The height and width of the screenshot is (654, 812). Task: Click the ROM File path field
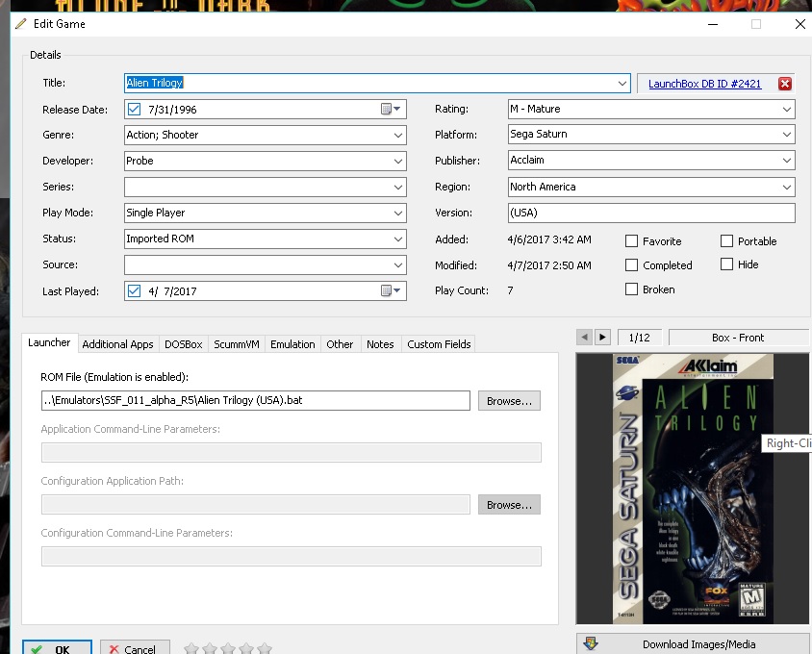[256, 400]
